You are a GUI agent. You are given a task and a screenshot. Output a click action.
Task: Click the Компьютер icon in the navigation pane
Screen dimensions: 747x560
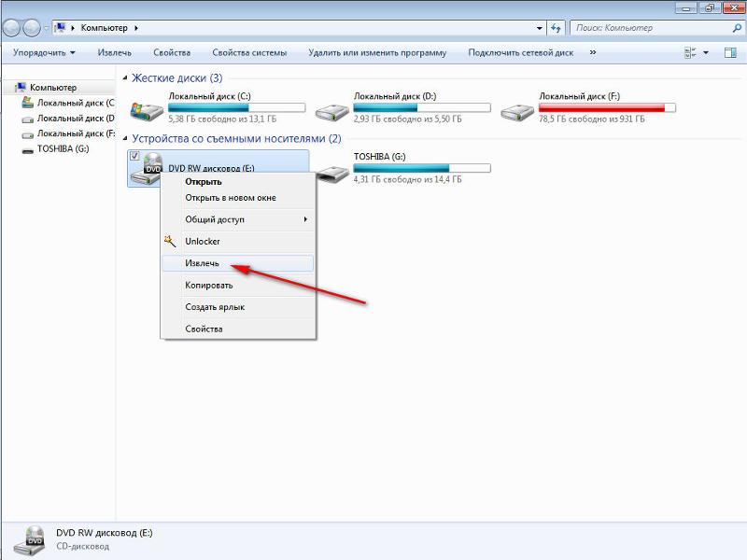click(x=21, y=87)
